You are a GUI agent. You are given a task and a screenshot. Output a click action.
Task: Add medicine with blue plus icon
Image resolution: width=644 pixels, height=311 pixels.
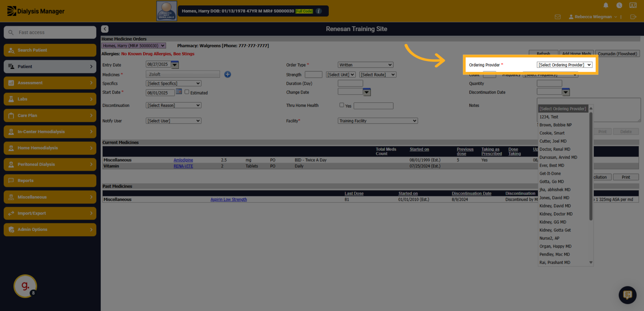tap(228, 74)
